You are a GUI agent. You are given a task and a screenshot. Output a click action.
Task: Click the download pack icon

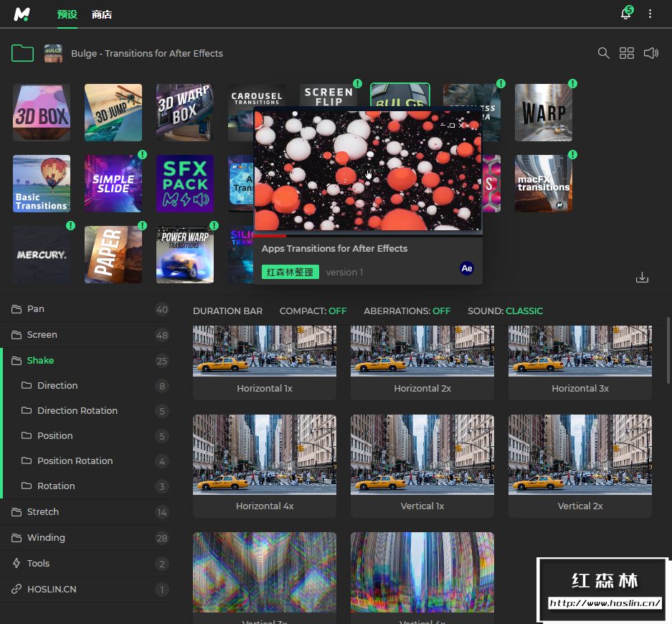tap(642, 278)
